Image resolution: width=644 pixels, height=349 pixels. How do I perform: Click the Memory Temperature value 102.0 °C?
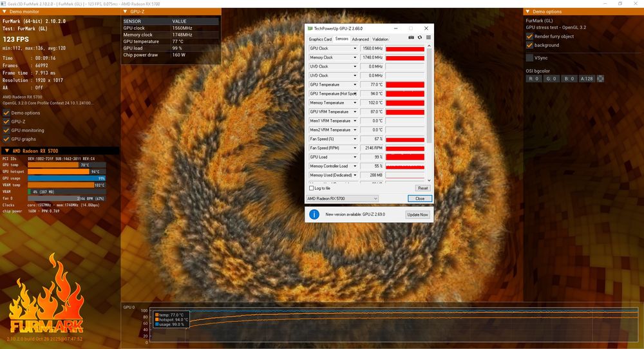[375, 102]
